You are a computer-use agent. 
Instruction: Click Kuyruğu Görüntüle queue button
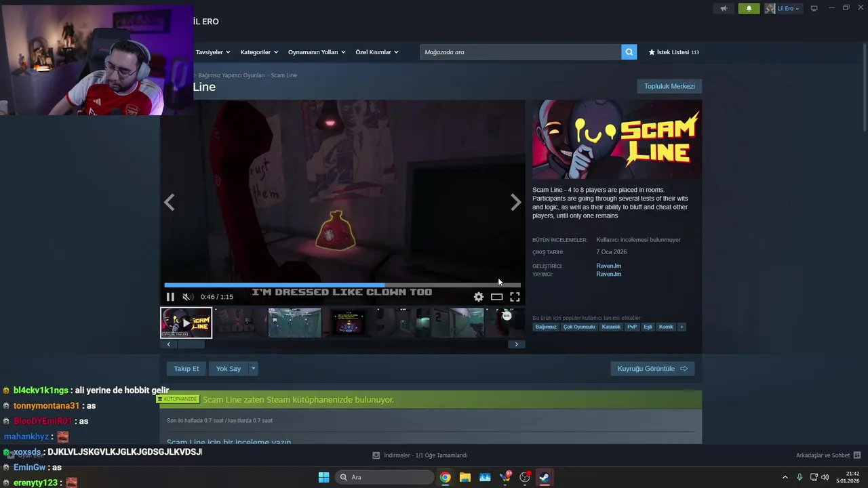(x=652, y=369)
